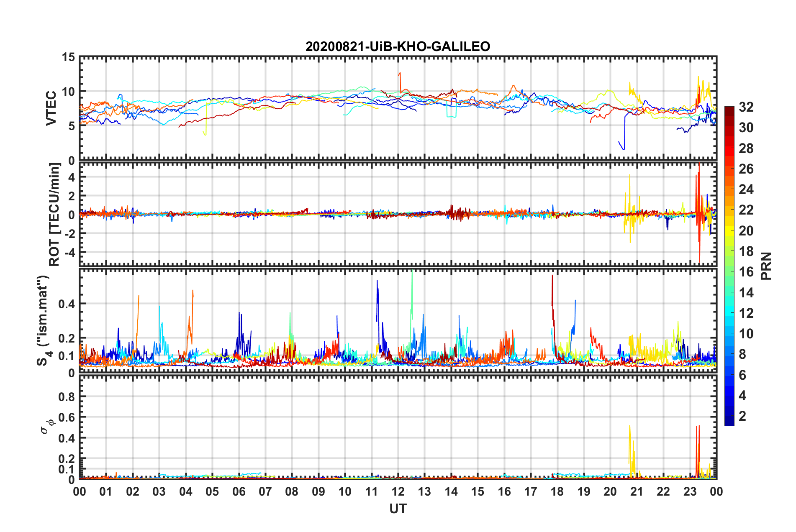796x532 pixels.
Task: Select the "12" hour tick on the UT axis
Action: pyautogui.click(x=398, y=491)
